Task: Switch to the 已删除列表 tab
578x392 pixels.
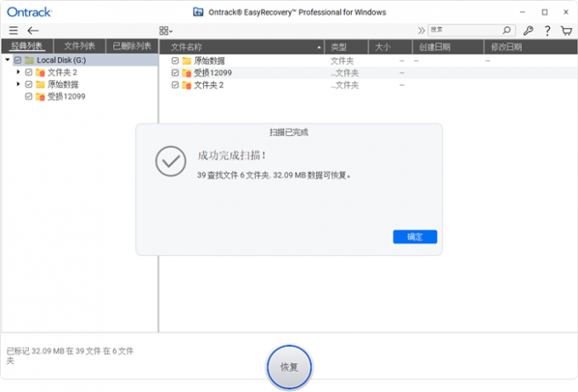Action: pos(132,46)
